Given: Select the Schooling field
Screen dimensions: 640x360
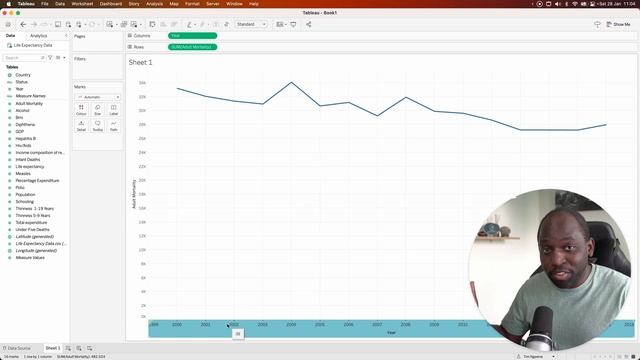Looking at the screenshot, I should (24, 202).
